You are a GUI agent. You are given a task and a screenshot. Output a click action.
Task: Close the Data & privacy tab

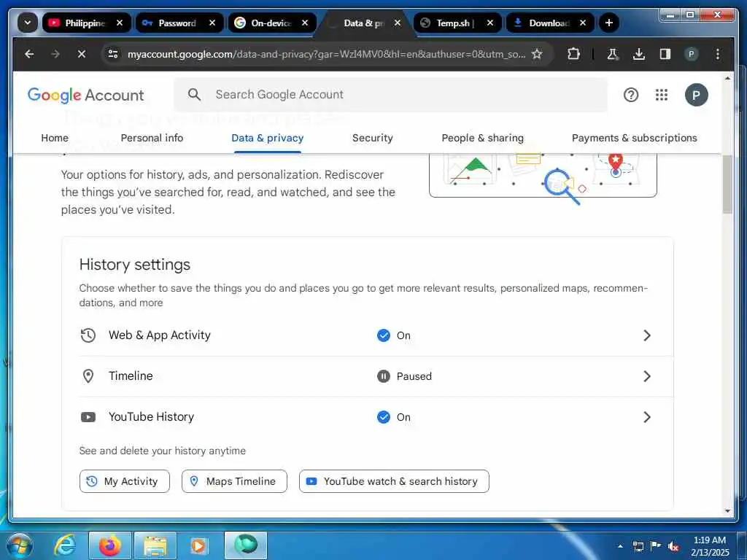pyautogui.click(x=398, y=23)
